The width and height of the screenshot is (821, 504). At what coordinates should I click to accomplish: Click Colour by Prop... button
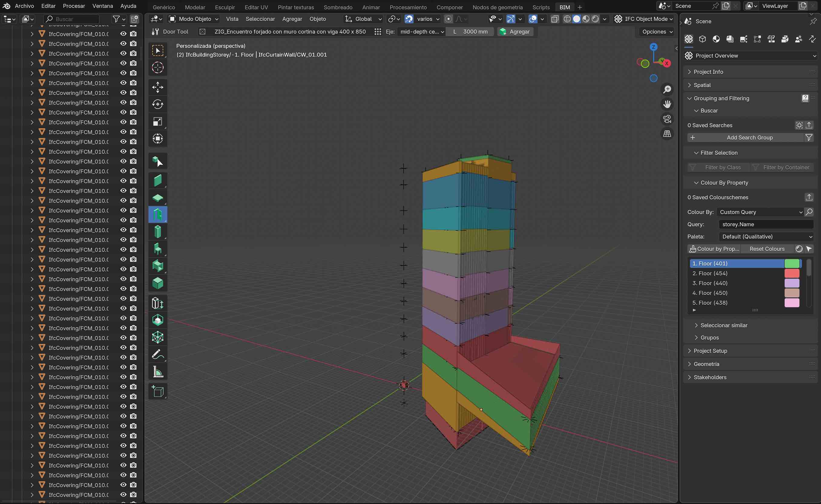point(714,249)
